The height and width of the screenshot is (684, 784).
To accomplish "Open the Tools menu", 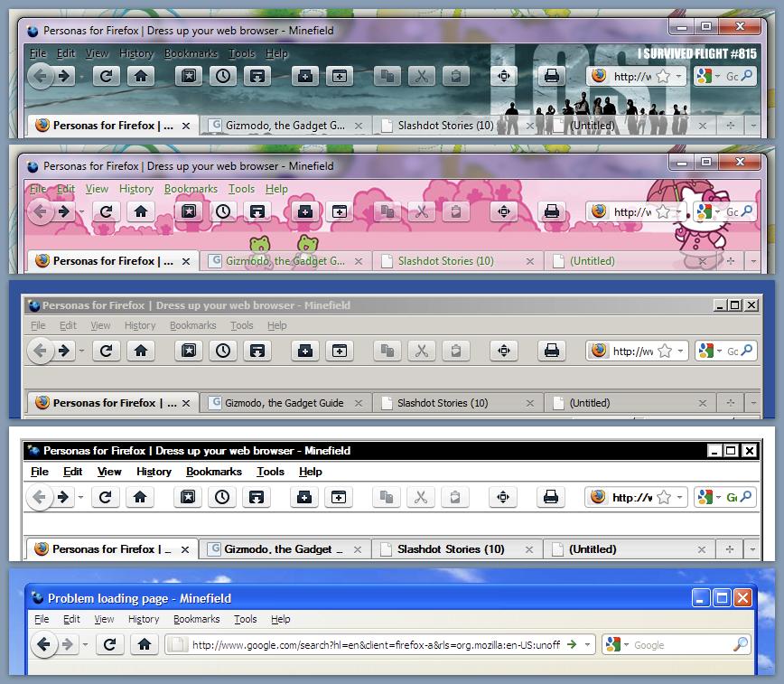I will [x=241, y=53].
